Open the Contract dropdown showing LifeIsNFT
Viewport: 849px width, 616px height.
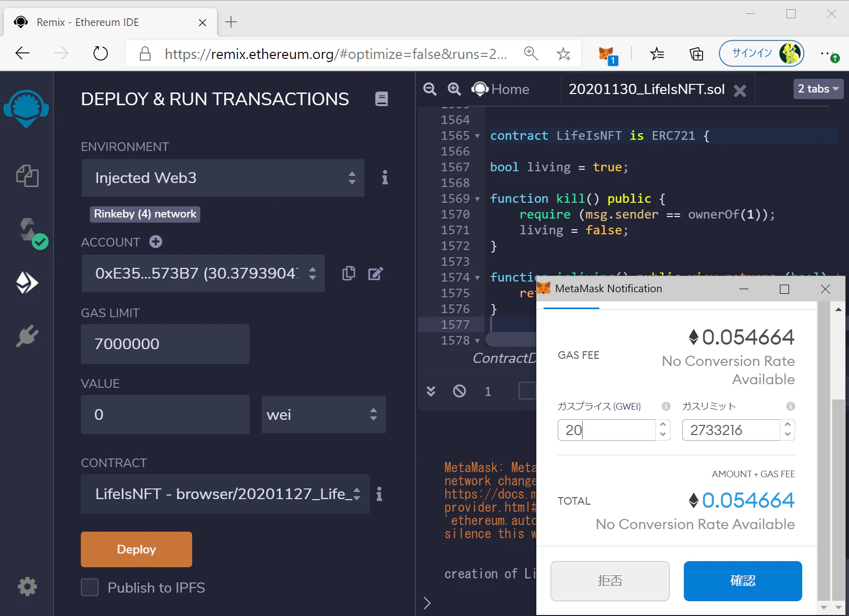pyautogui.click(x=226, y=494)
